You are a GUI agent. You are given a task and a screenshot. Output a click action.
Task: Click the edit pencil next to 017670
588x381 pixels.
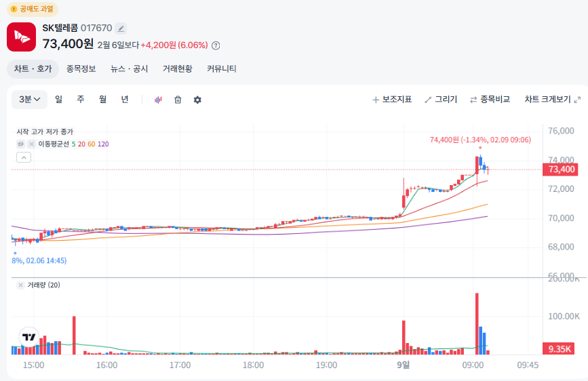(121, 28)
